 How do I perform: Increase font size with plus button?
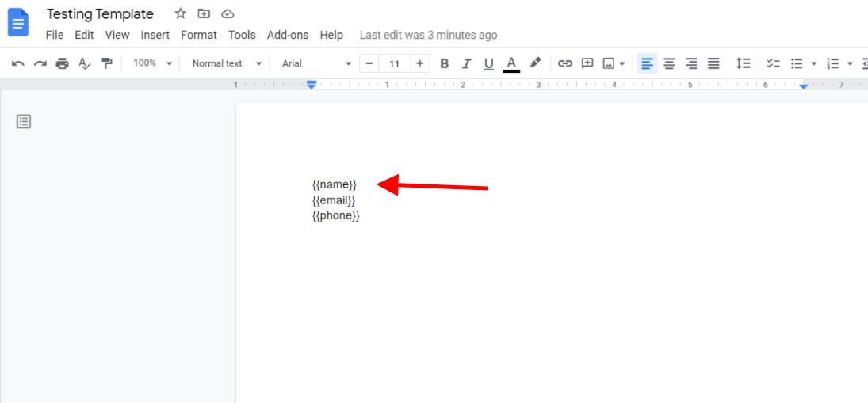click(x=419, y=63)
